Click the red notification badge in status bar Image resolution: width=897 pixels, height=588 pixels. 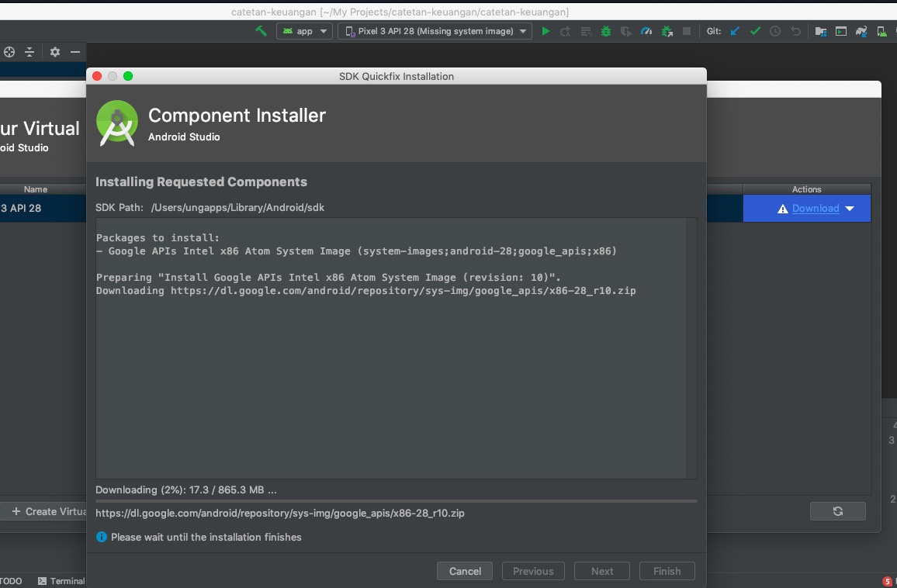888,580
